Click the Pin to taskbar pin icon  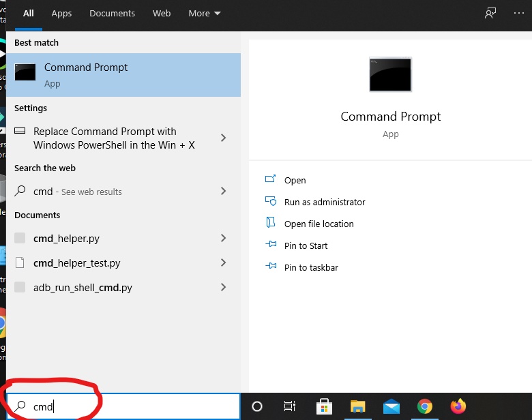click(271, 266)
